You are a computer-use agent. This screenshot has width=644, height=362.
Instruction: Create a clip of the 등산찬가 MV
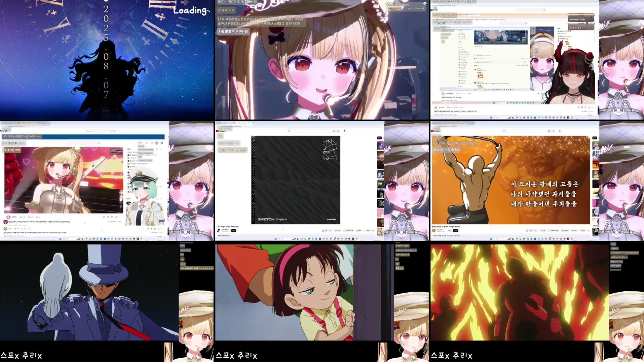pyautogui.click(x=574, y=231)
